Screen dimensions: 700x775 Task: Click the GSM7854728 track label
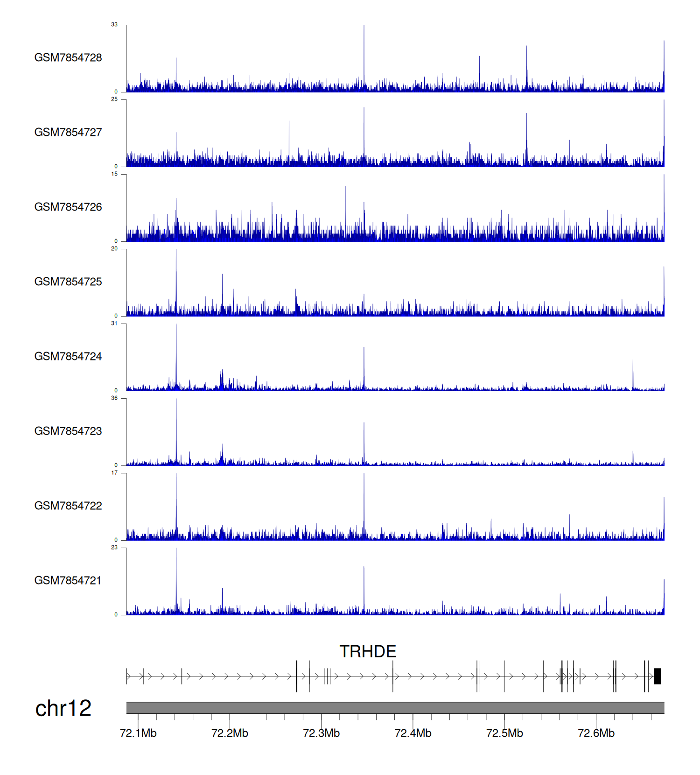(x=68, y=57)
